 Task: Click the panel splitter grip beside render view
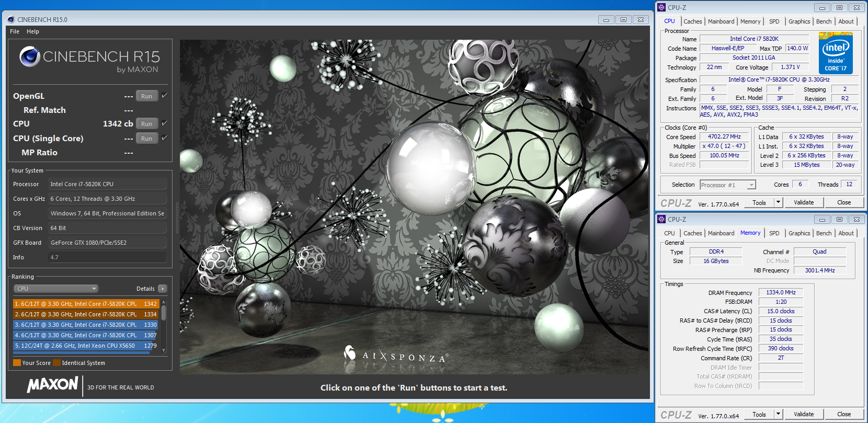177,217
